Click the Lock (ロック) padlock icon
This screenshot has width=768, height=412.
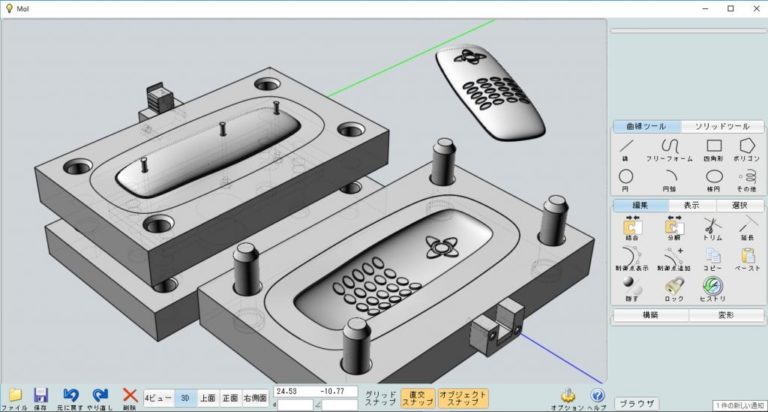[674, 289]
